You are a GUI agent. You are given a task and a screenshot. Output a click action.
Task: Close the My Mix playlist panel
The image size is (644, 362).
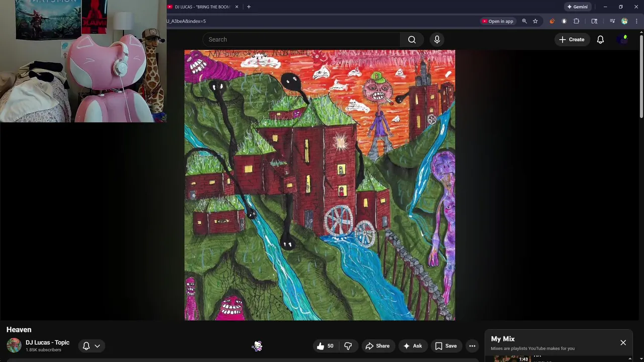(623, 342)
